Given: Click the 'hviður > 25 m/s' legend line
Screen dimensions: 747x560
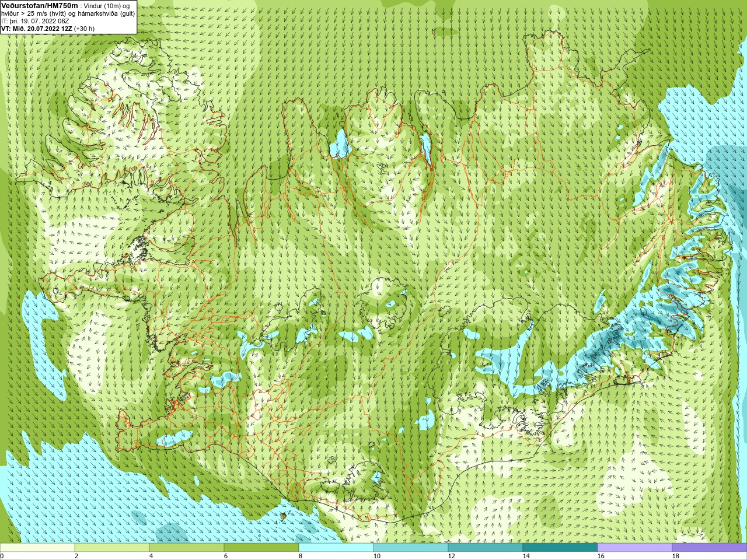Looking at the screenshot, I should pos(68,13).
